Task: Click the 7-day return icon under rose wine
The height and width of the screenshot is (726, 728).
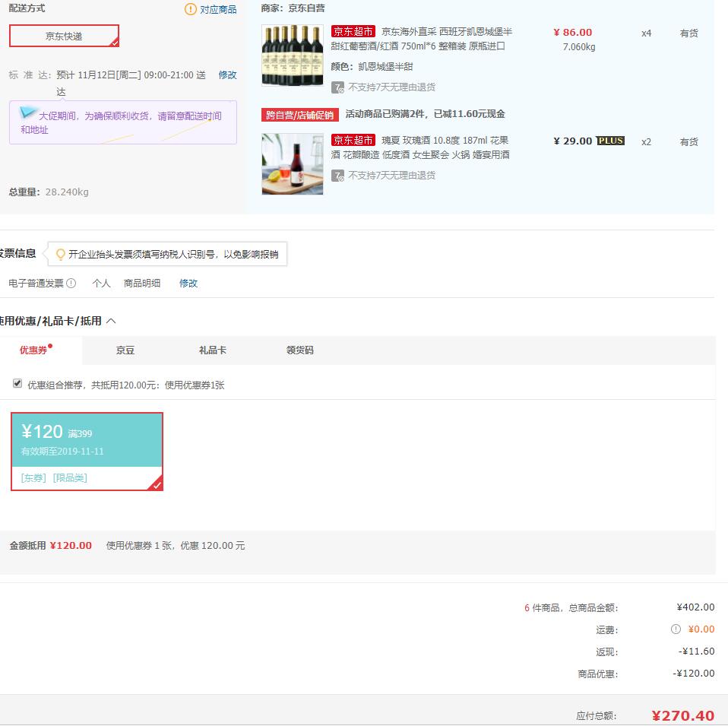Action: pos(337,176)
